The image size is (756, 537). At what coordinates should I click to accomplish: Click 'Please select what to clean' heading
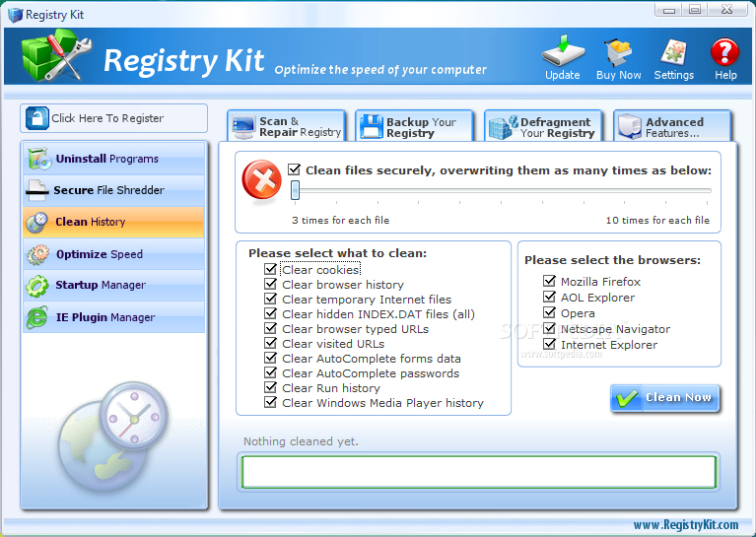pyautogui.click(x=337, y=253)
